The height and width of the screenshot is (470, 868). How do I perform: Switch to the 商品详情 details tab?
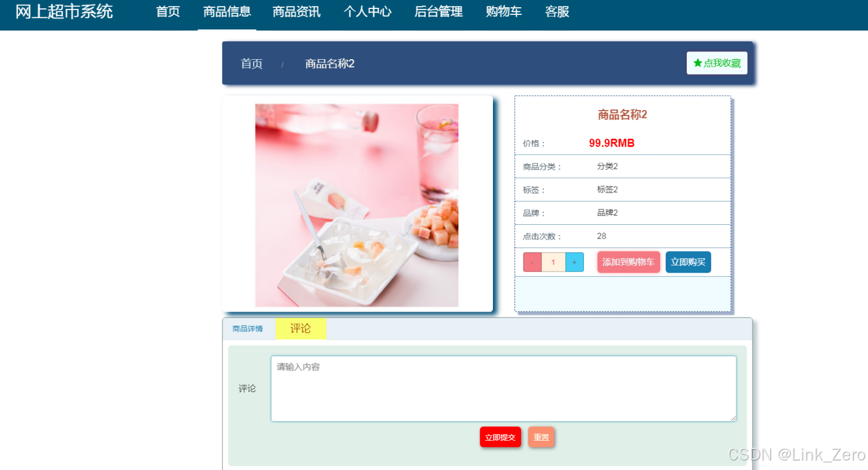click(x=248, y=328)
